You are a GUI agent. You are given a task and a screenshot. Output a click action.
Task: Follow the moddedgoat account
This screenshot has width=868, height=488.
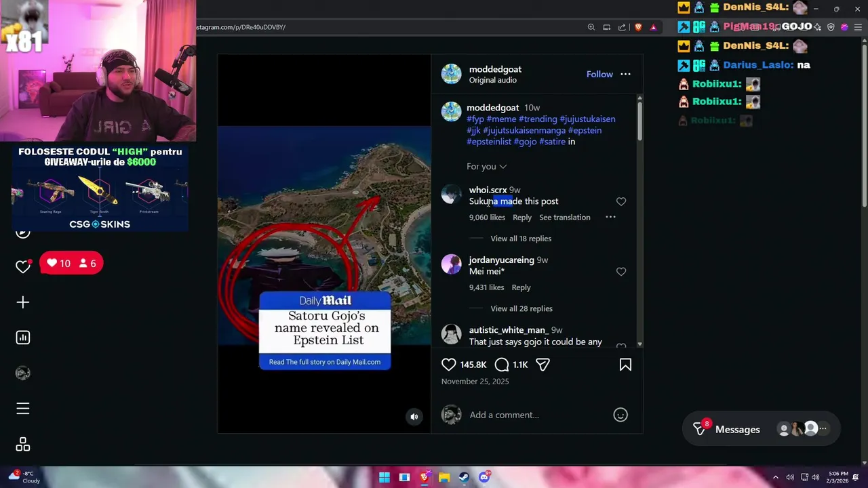(599, 75)
